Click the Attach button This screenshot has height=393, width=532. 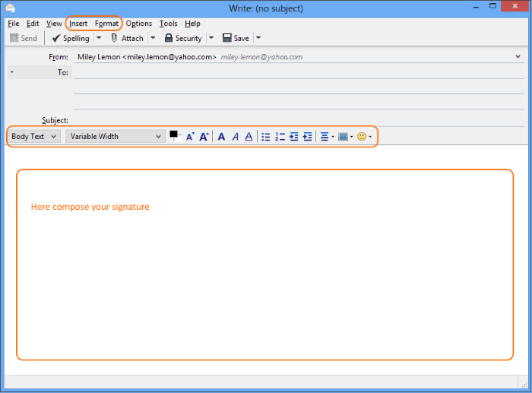pos(127,38)
